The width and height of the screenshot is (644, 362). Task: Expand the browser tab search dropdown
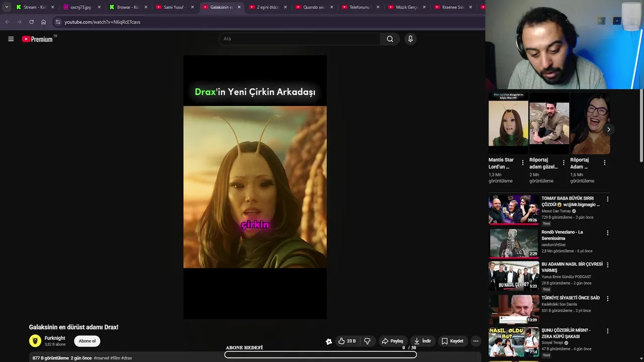[6, 7]
